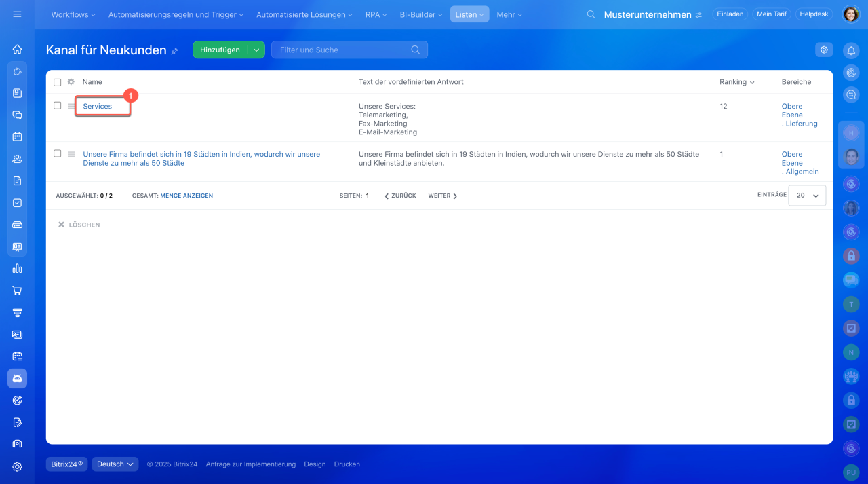Expand Automatisierungsregeln und Trigger menu
868x484 pixels.
[x=176, y=14]
